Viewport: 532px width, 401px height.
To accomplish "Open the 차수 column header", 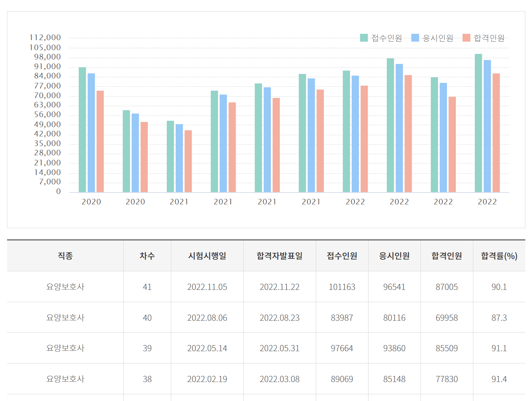I will pos(147,256).
